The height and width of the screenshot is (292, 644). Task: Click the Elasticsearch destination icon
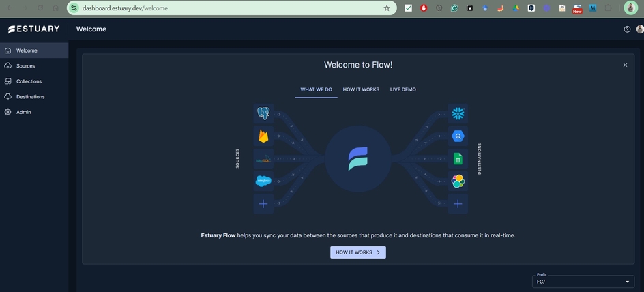click(x=458, y=181)
